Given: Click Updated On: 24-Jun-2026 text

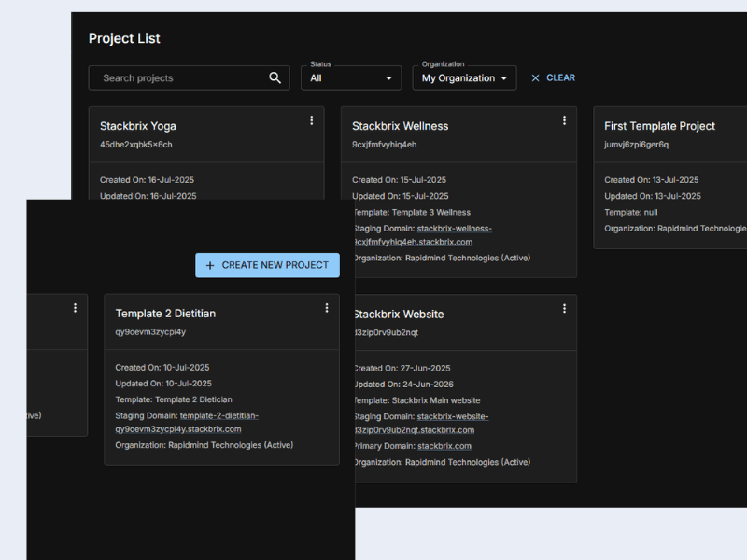Looking at the screenshot, I should (403, 385).
